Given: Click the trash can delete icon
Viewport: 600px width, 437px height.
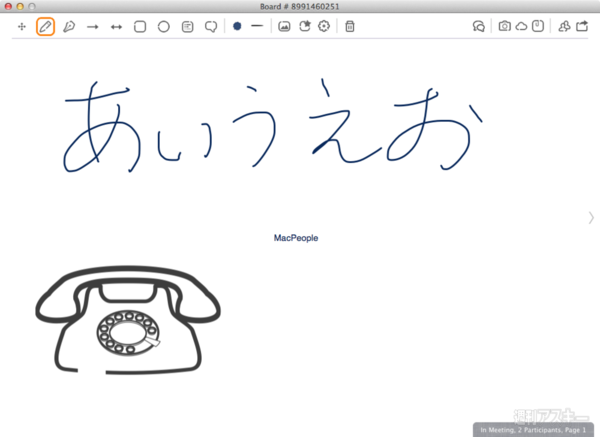Looking at the screenshot, I should point(350,26).
